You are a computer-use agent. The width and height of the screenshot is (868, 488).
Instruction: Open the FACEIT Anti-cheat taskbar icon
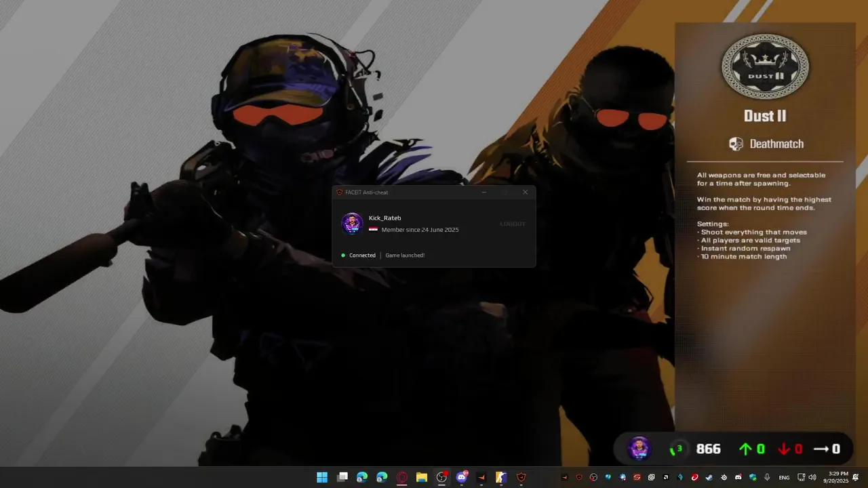[x=521, y=477]
